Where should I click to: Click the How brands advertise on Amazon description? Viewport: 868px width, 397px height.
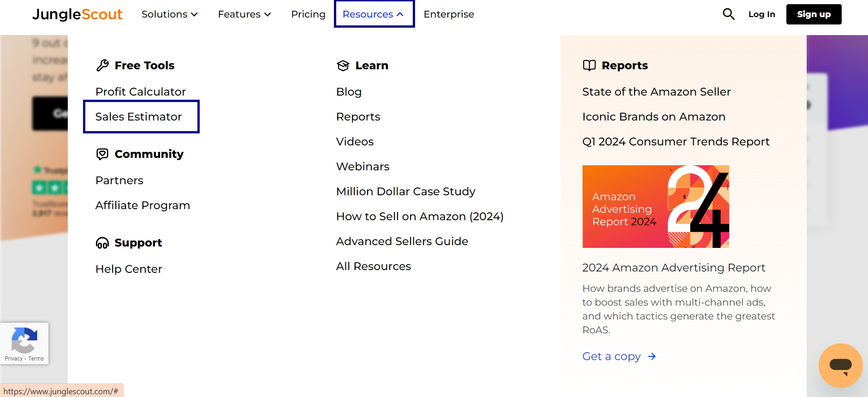click(678, 309)
